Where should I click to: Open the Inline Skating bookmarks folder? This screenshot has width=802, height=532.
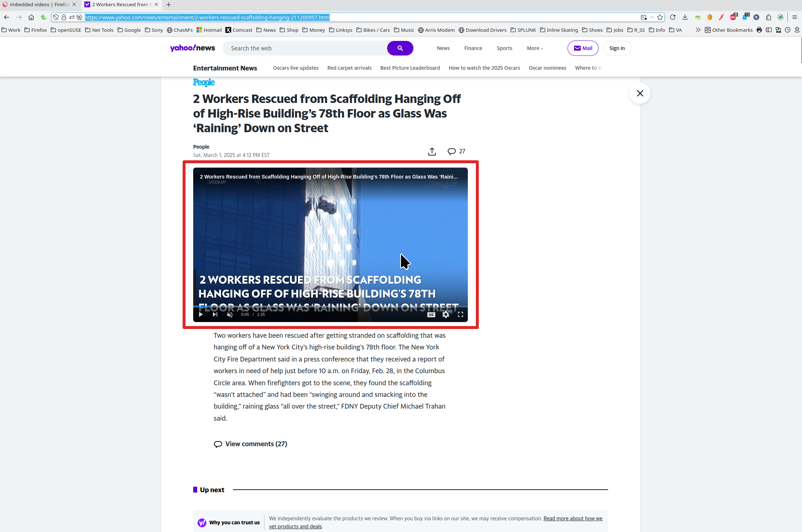click(x=559, y=30)
